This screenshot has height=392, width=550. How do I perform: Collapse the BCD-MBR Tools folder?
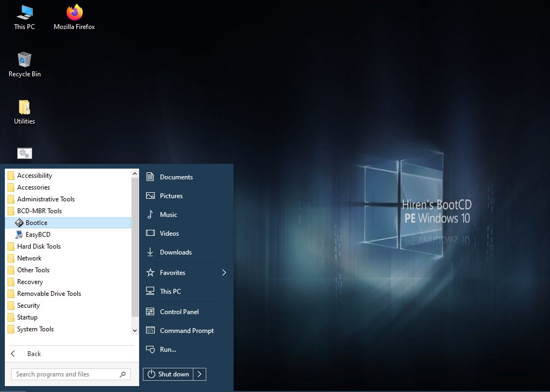click(x=39, y=211)
